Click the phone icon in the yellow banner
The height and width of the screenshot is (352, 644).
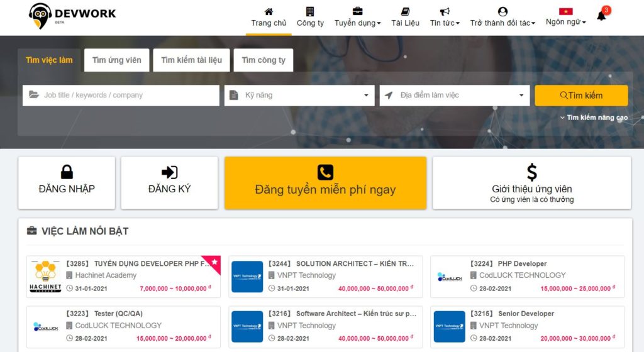[325, 172]
